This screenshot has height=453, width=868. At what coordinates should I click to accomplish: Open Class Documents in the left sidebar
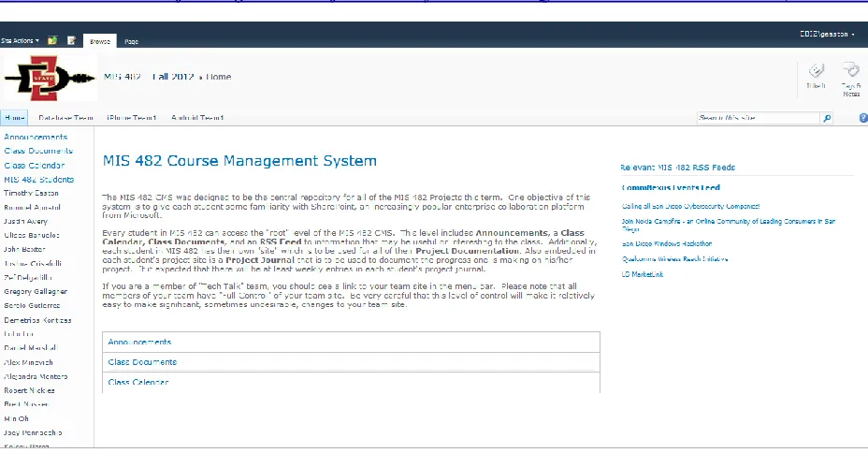38,151
